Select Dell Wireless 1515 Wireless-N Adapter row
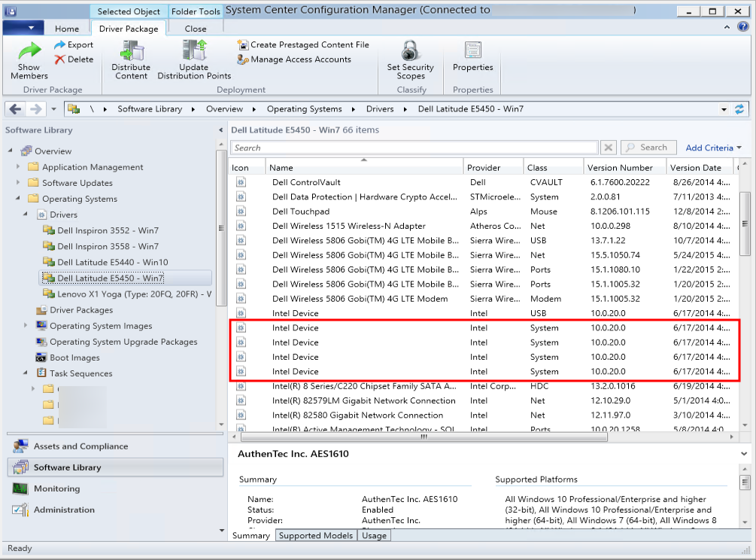Screen dimensions: 756x560 [x=484, y=226]
